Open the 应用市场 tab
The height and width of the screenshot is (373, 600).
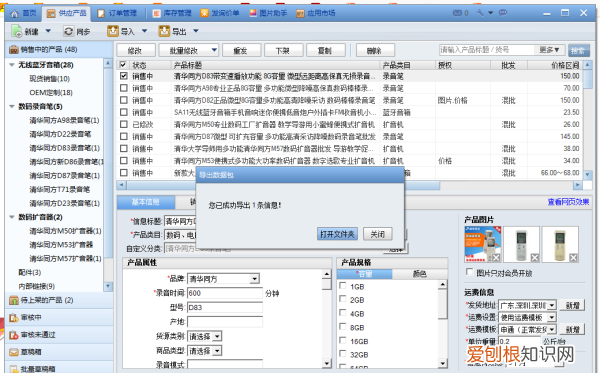[x=316, y=13]
